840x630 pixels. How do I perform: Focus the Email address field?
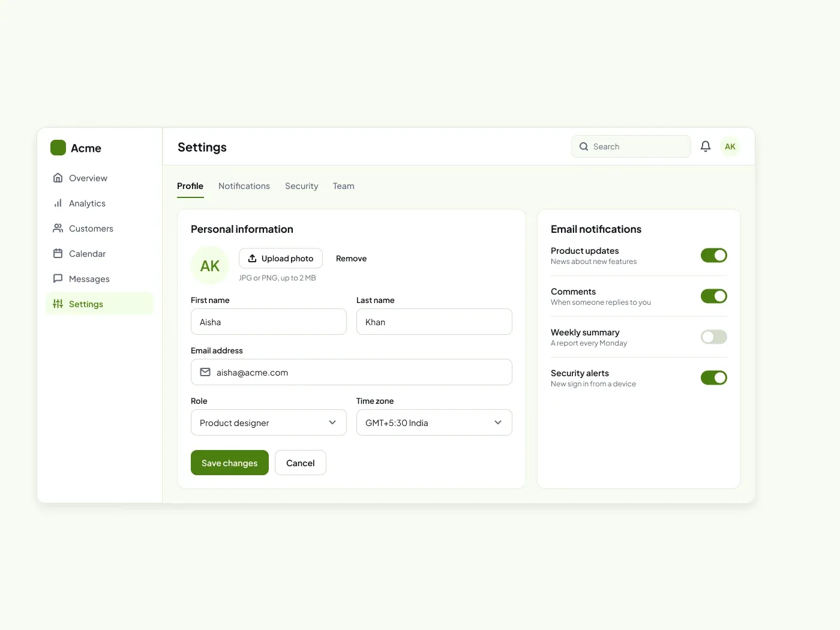(352, 372)
